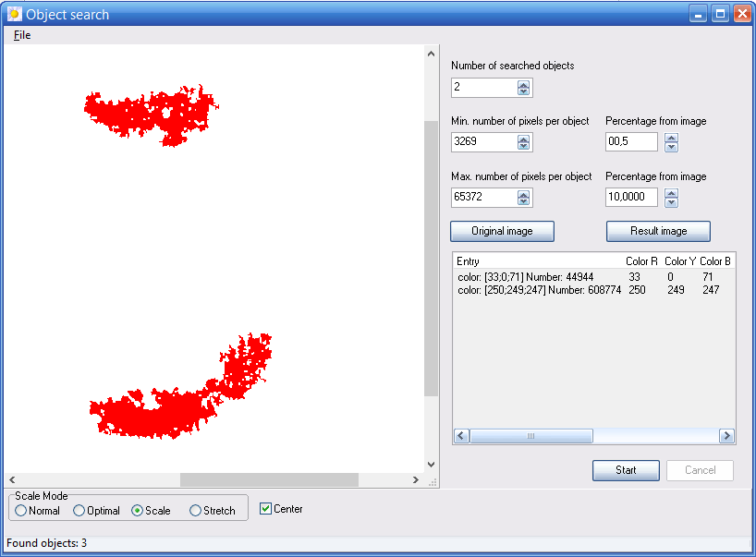The height and width of the screenshot is (557, 756).
Task: Click the list's horizontal scrollbar thumb
Action: [531, 436]
